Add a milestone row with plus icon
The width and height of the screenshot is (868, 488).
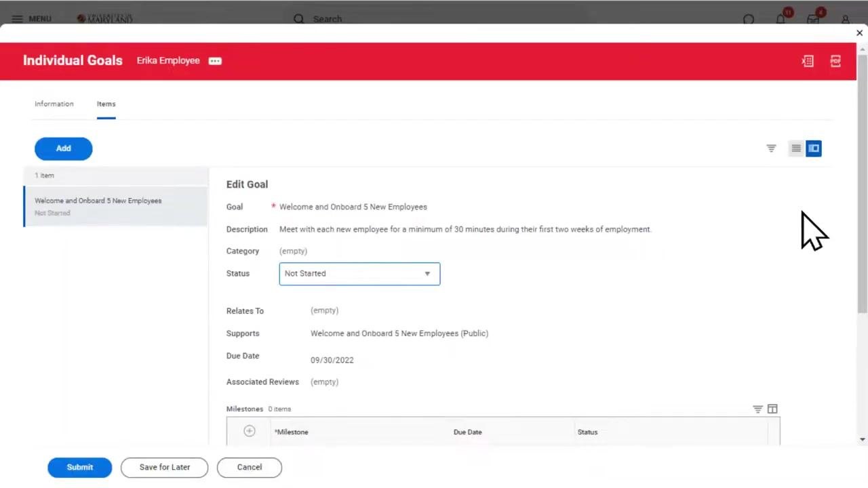(250, 431)
